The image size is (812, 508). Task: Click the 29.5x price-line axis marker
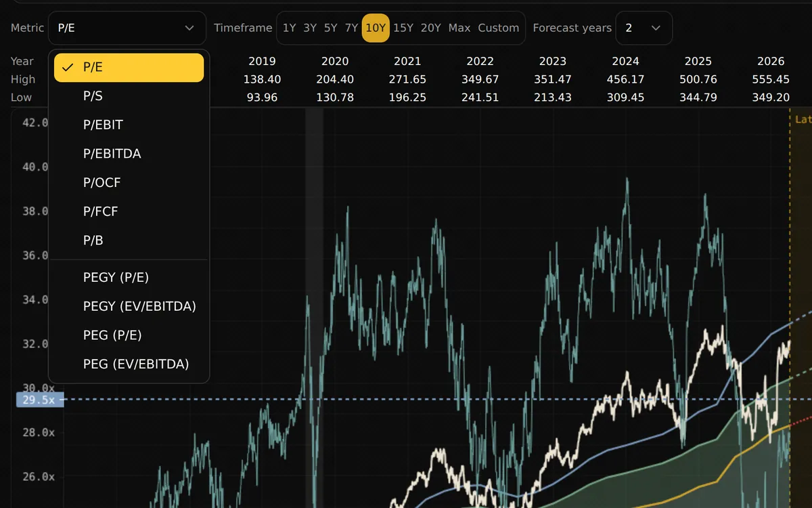[39, 400]
